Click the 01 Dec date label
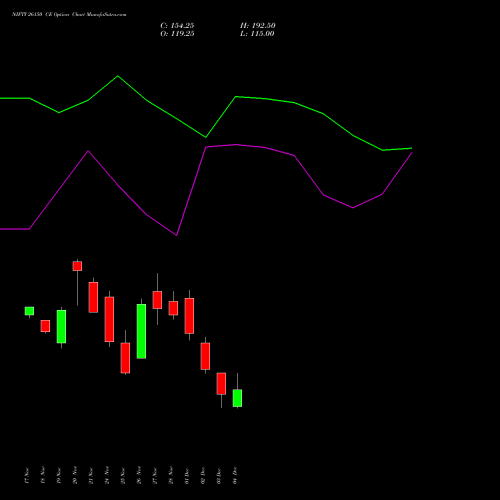Viewport: 500px width, 500px height. pyautogui.click(x=187, y=475)
